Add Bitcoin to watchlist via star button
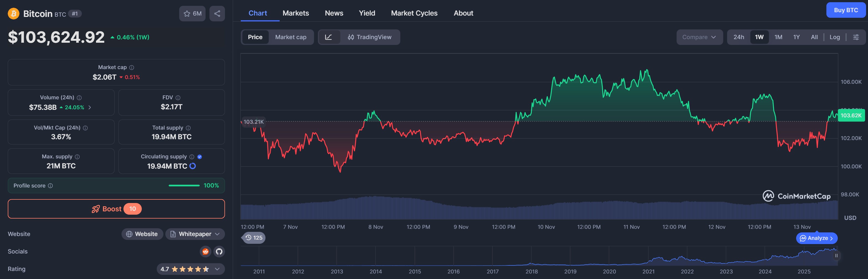This screenshot has height=279, width=868. 192,14
